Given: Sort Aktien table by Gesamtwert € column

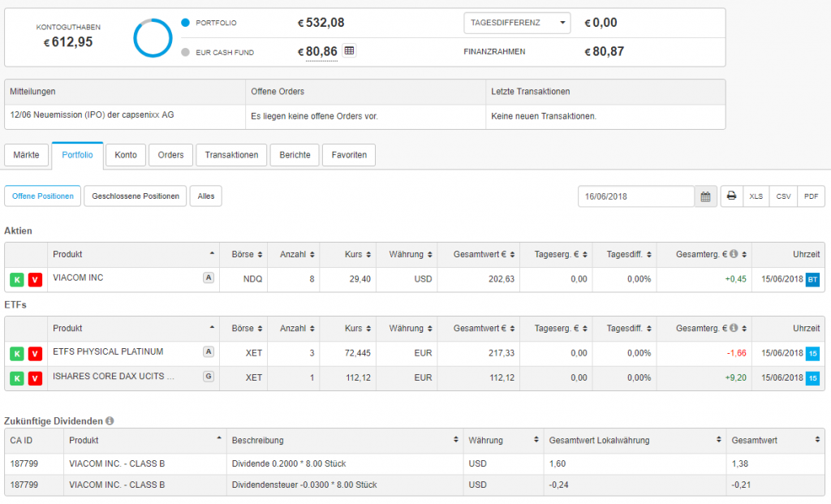Looking at the screenshot, I should [479, 255].
